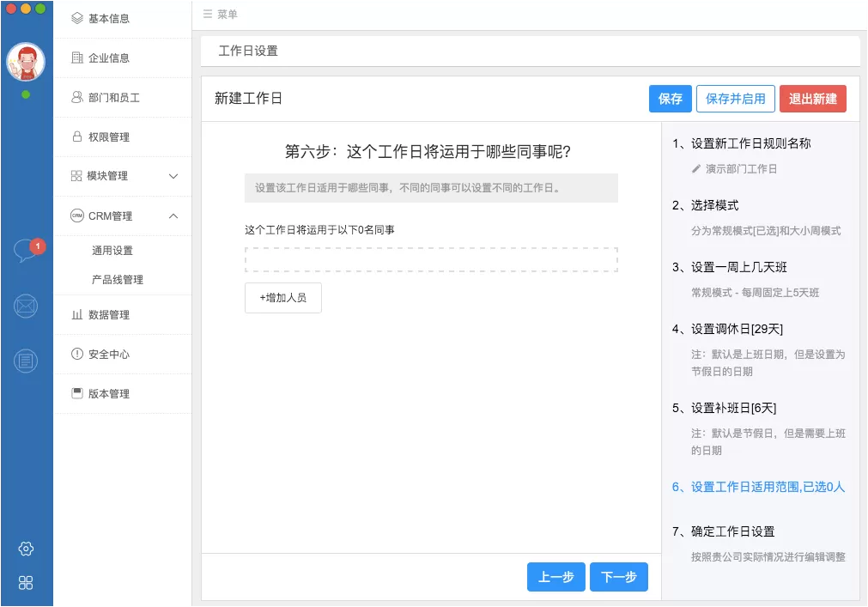Click the +增加人员 button

(282, 298)
